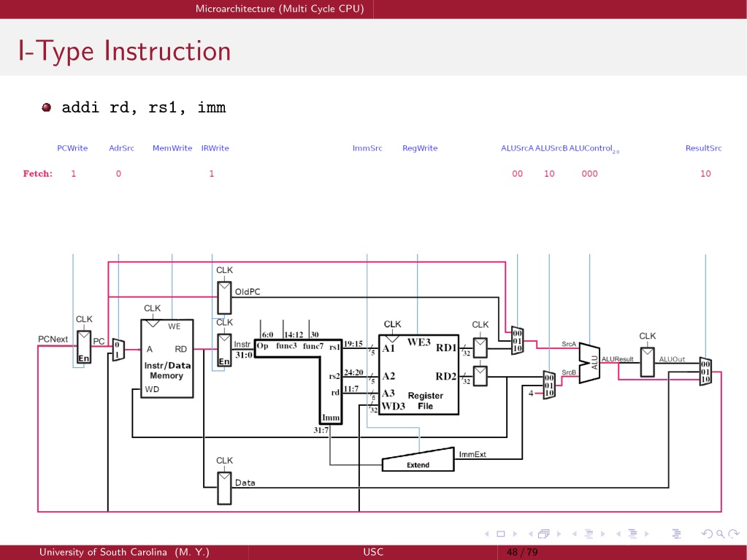Click the stacked frames navigation icon

click(544, 534)
